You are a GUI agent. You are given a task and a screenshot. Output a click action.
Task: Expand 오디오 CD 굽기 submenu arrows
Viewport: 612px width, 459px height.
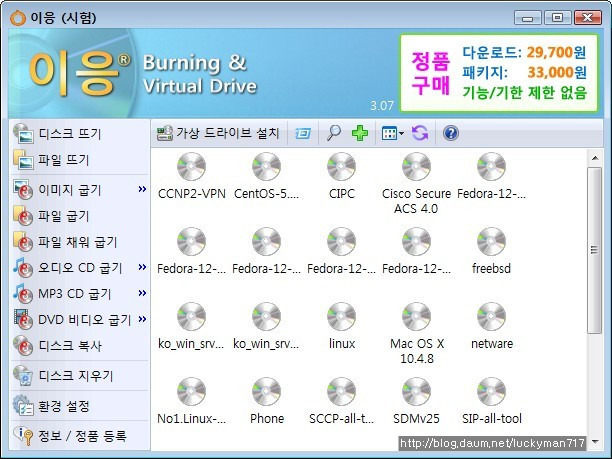[142, 267]
